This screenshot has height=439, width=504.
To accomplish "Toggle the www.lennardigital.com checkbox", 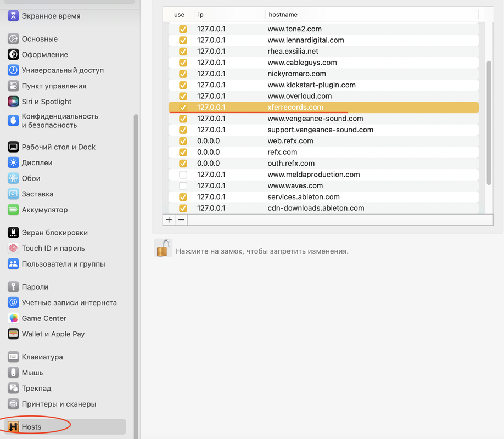I will [x=183, y=40].
